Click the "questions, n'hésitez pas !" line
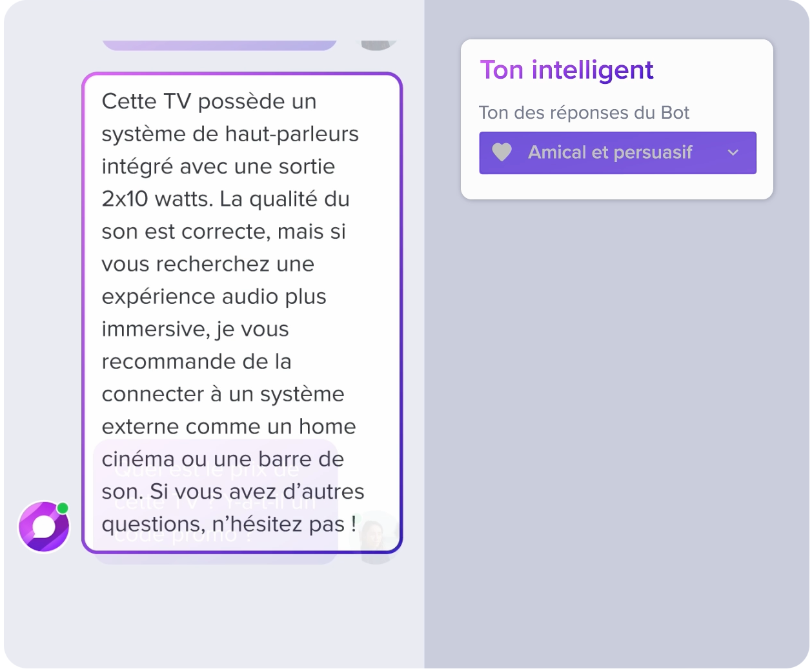 tap(229, 524)
